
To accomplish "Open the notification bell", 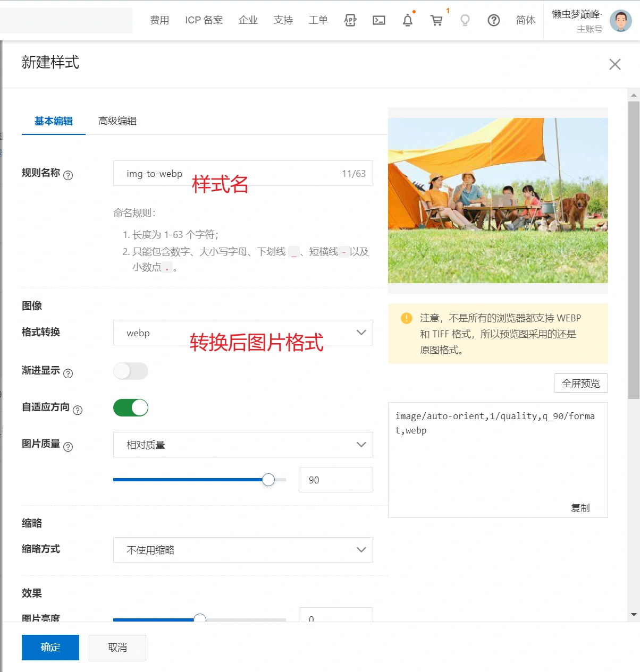I will [x=408, y=20].
